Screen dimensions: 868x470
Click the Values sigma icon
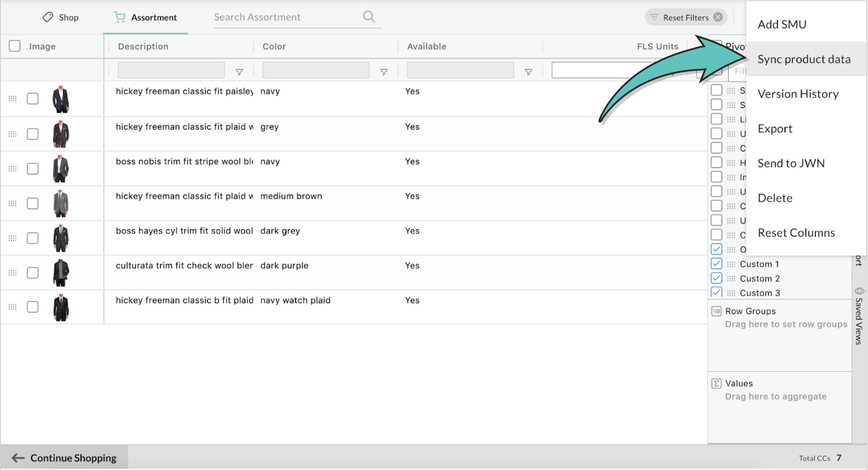(716, 383)
